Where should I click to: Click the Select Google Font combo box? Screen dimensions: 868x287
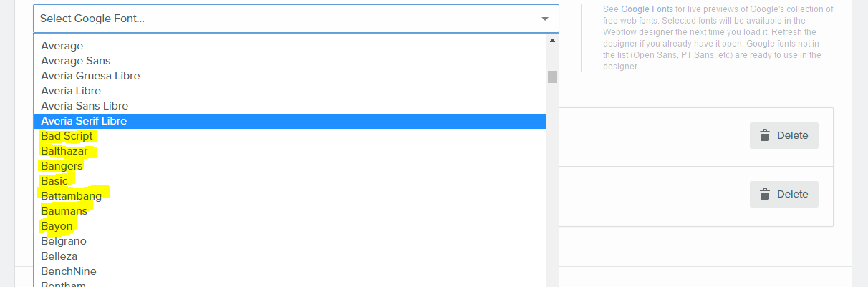click(x=296, y=19)
